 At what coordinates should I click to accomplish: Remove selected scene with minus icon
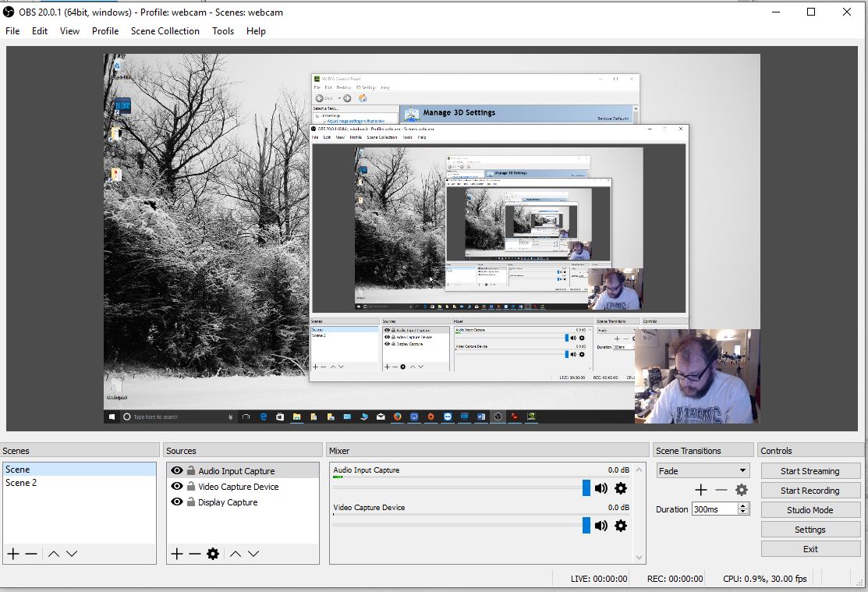tap(31, 554)
